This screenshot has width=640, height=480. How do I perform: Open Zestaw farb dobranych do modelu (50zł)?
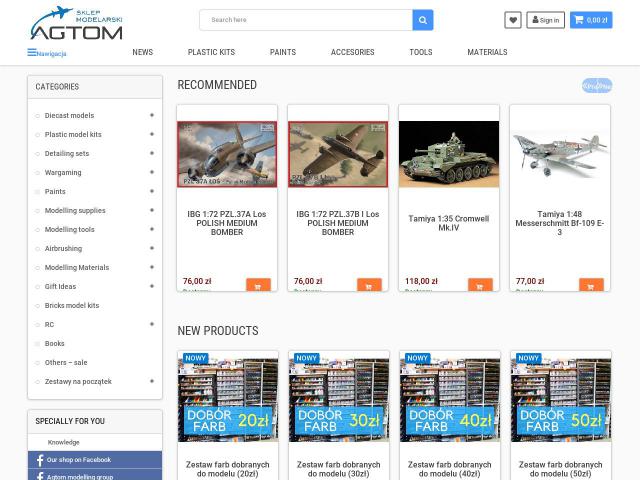[x=561, y=469]
